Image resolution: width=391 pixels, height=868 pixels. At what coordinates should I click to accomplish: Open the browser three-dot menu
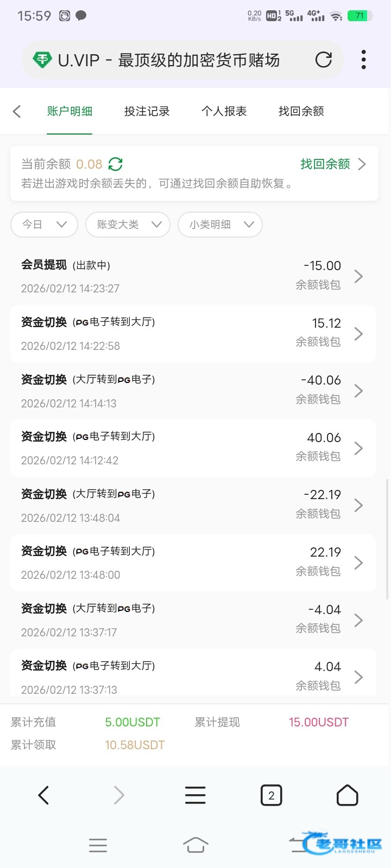click(363, 60)
